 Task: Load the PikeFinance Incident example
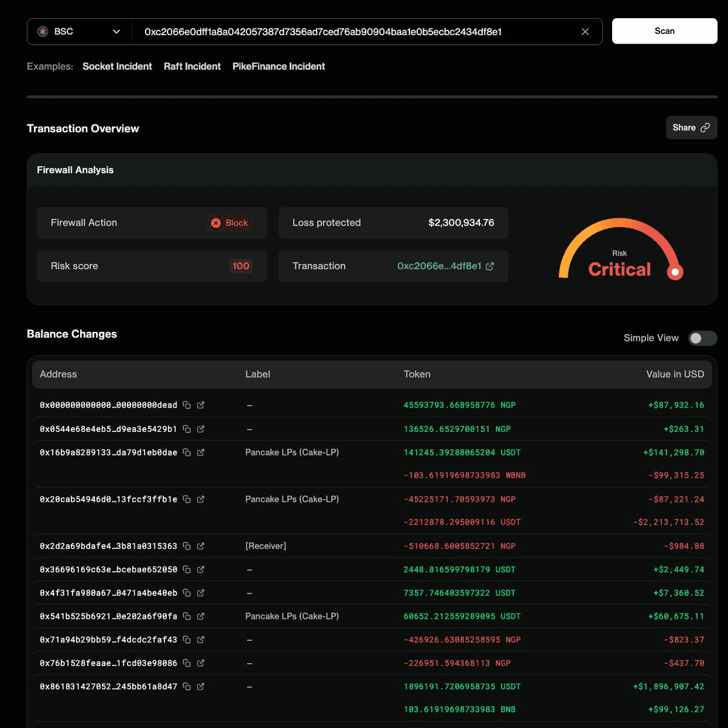click(278, 66)
